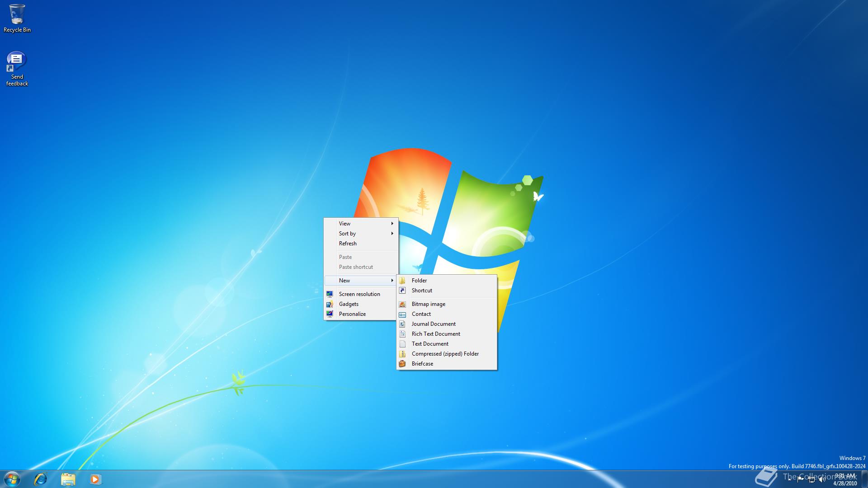Choose Sort by in the context menu
The height and width of the screenshot is (488, 868).
coord(361,234)
